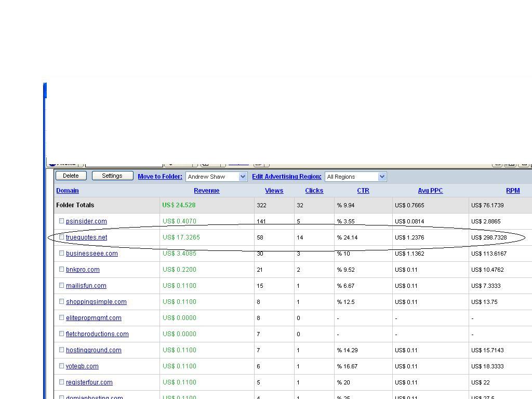Sort the table by the Domain column
Viewport: 532px width, 399px height.
pyautogui.click(x=68, y=191)
